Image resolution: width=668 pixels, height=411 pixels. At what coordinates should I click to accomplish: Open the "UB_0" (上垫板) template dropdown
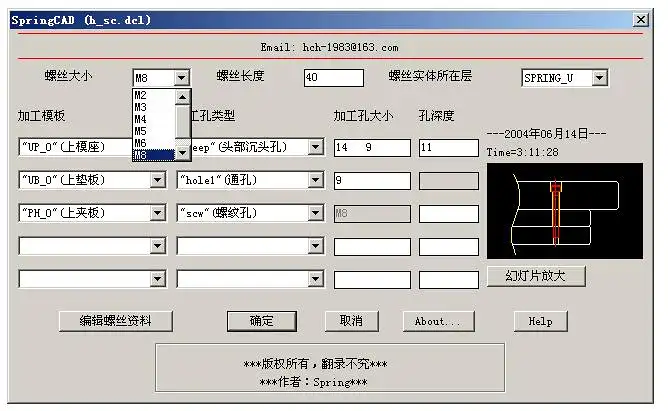158,180
